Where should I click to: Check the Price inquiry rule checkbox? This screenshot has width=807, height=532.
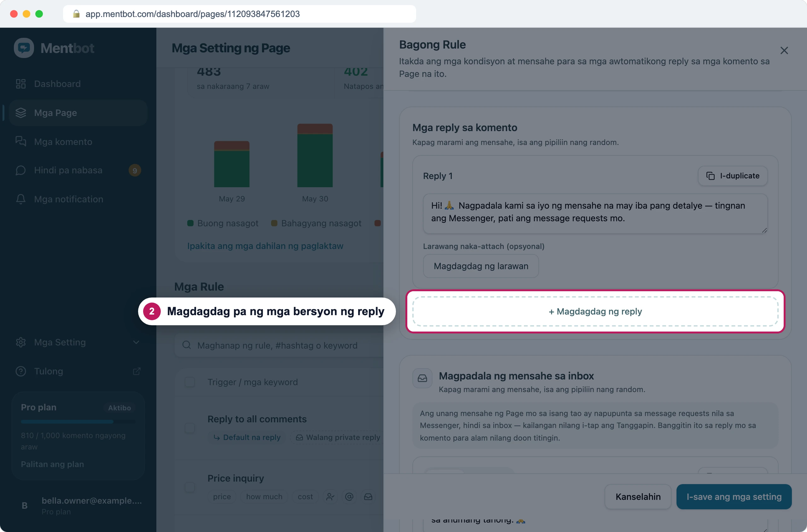pos(190,487)
